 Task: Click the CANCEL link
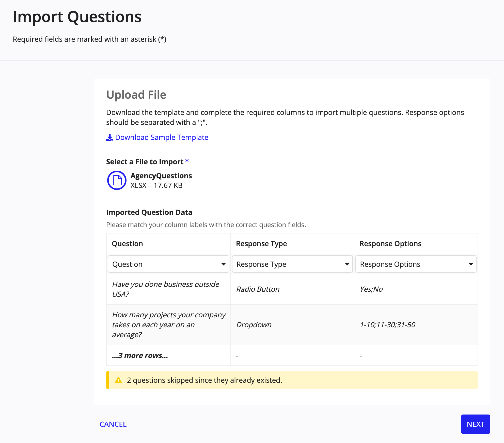113,424
